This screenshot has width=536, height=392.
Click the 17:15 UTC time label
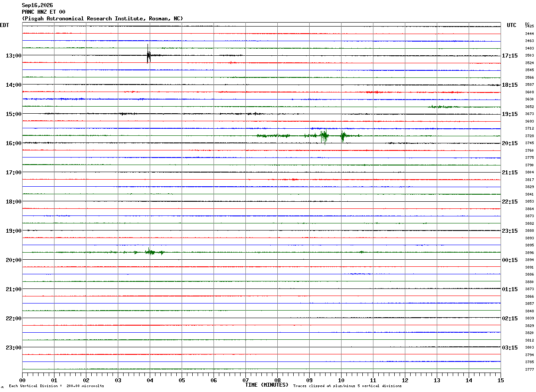pyautogui.click(x=510, y=56)
